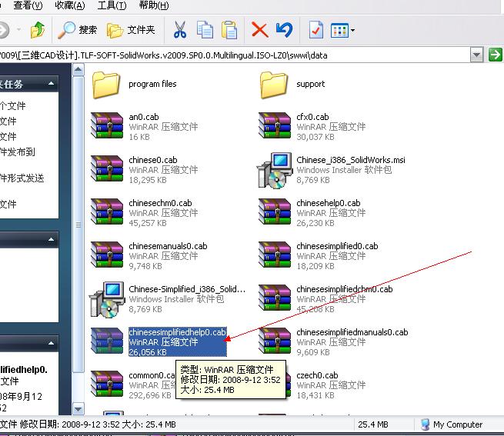
Task: Click sidebar scrollbar down arrow
Action: coord(78,408)
